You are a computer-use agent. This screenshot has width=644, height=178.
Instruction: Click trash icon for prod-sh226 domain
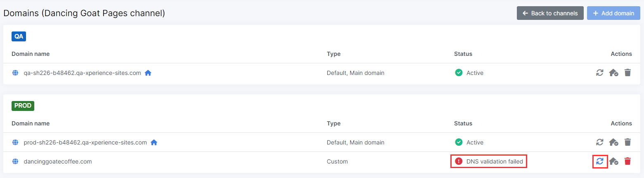(627, 142)
